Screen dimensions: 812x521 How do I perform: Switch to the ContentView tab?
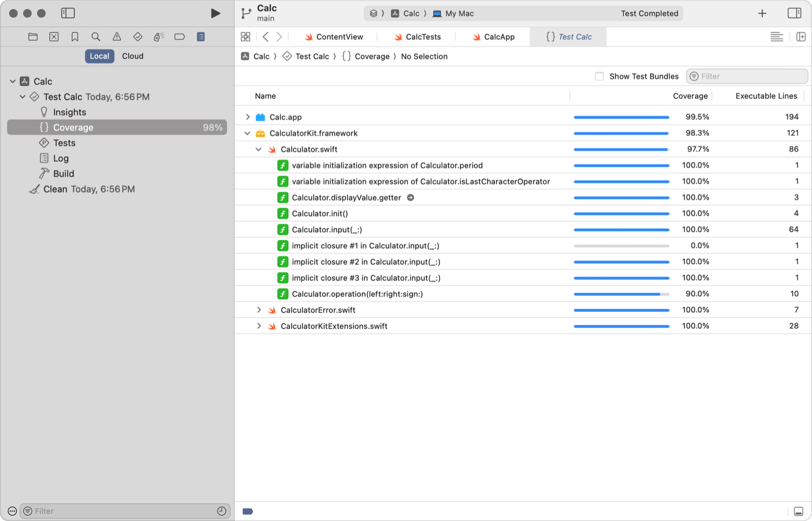(x=338, y=36)
